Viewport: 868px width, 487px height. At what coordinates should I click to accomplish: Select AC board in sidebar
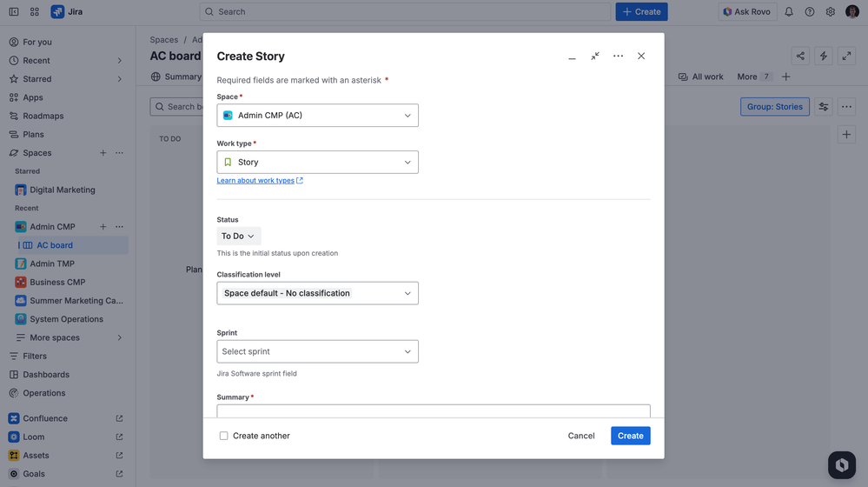72,245
